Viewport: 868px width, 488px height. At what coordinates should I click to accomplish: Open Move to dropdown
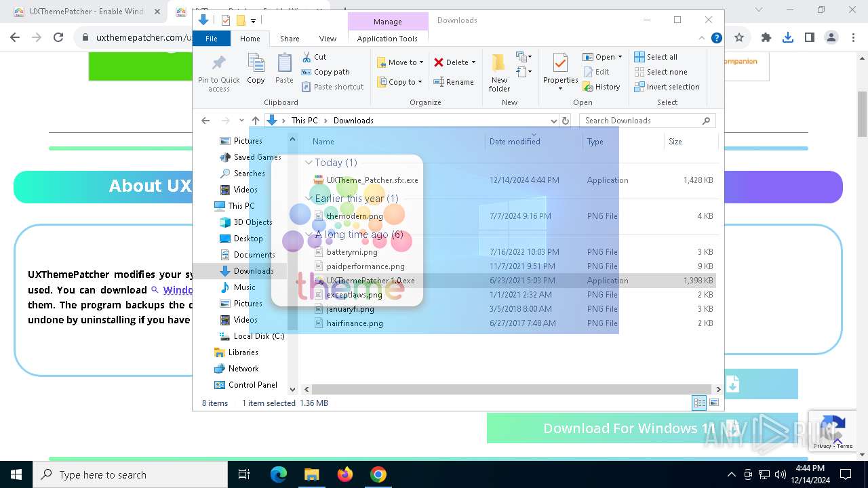coord(401,62)
